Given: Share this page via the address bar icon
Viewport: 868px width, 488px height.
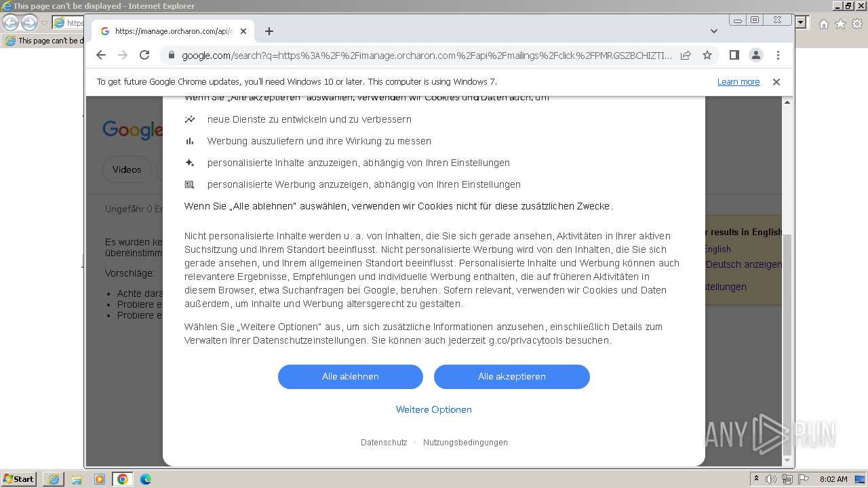Looking at the screenshot, I should 686,55.
